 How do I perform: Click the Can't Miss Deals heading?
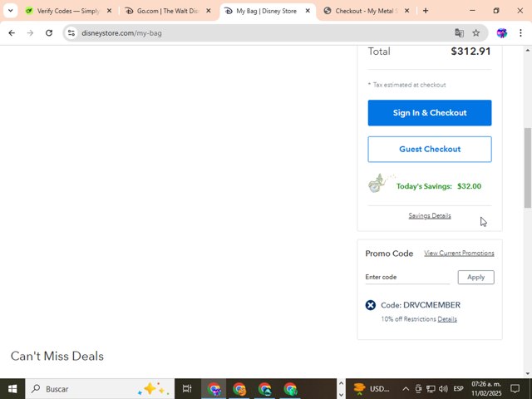pos(57,356)
